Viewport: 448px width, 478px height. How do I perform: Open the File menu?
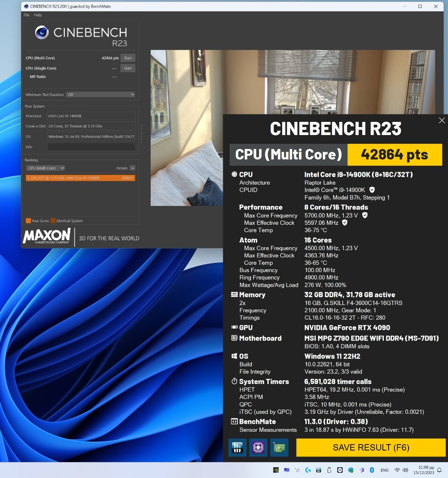tap(26, 15)
